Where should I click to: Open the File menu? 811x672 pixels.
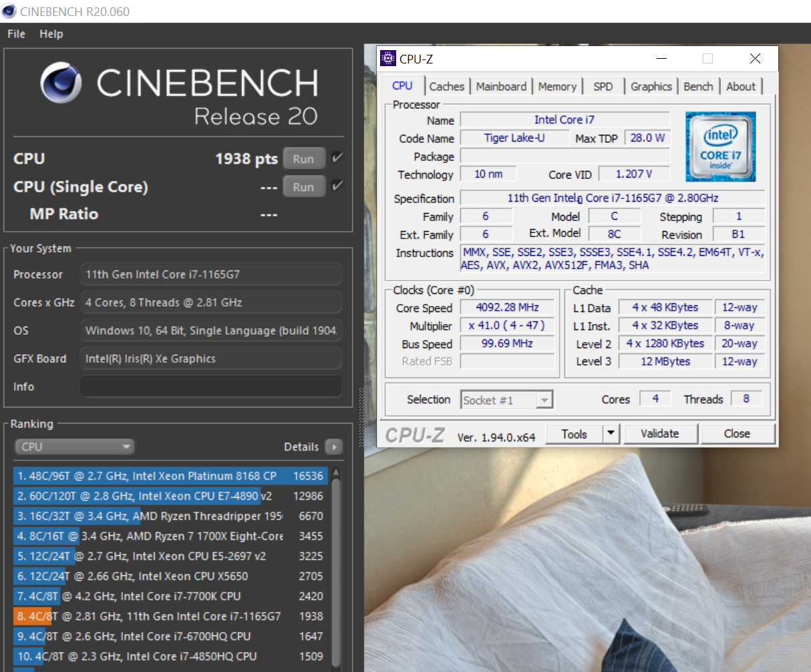(16, 34)
